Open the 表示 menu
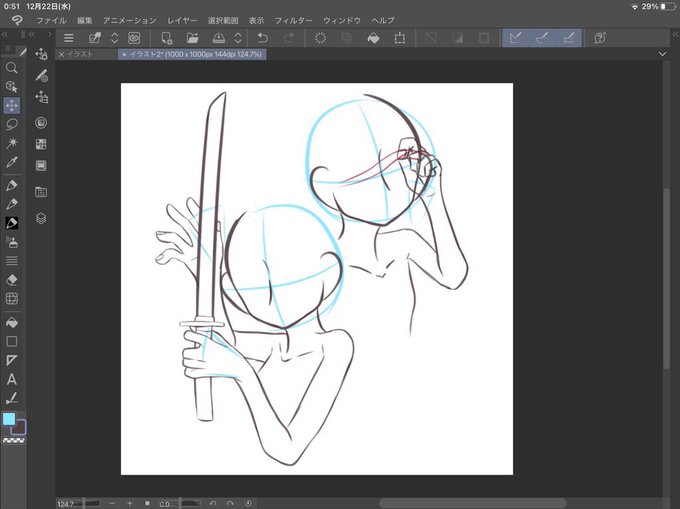This screenshot has height=509, width=680. [x=256, y=20]
